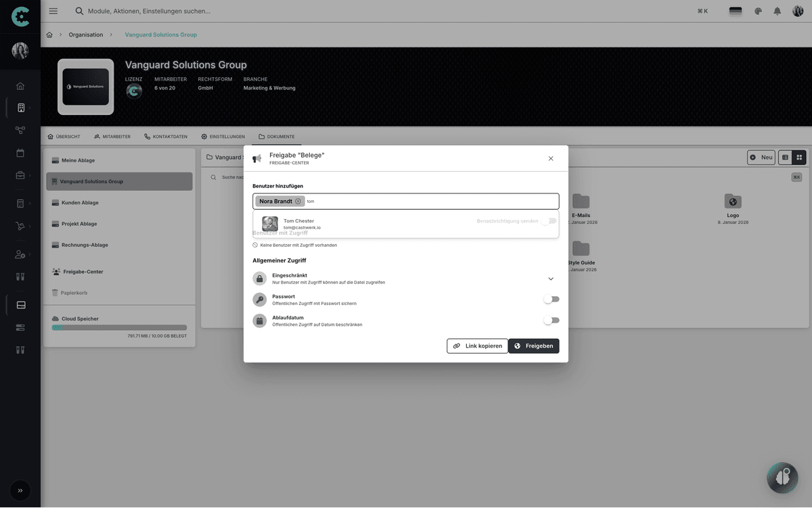Open the briefcase module in the sidebar
The width and height of the screenshot is (812, 508).
pyautogui.click(x=20, y=174)
